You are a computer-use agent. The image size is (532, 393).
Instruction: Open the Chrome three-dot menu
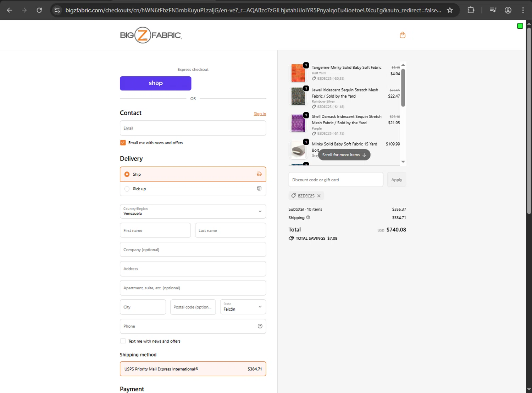click(523, 10)
